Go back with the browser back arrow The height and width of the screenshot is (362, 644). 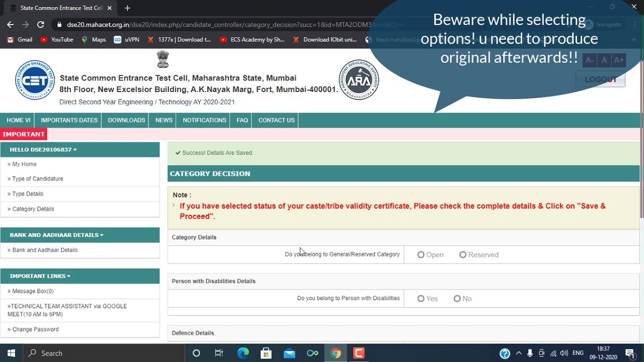(11, 25)
